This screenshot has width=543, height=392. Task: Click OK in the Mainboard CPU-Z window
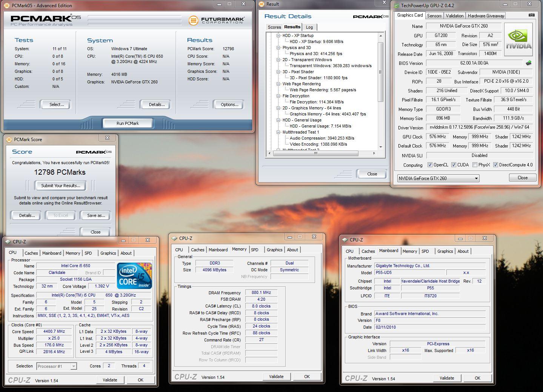pyautogui.click(x=477, y=378)
